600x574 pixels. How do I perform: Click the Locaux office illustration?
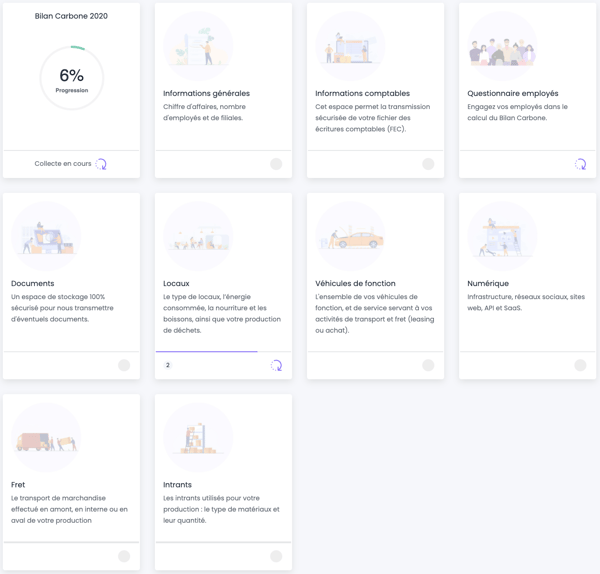pyautogui.click(x=198, y=236)
